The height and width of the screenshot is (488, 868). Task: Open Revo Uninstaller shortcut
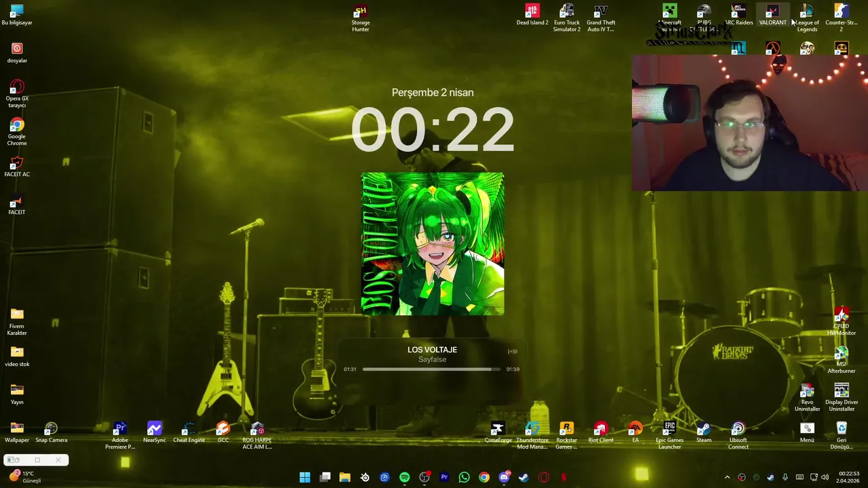click(807, 397)
